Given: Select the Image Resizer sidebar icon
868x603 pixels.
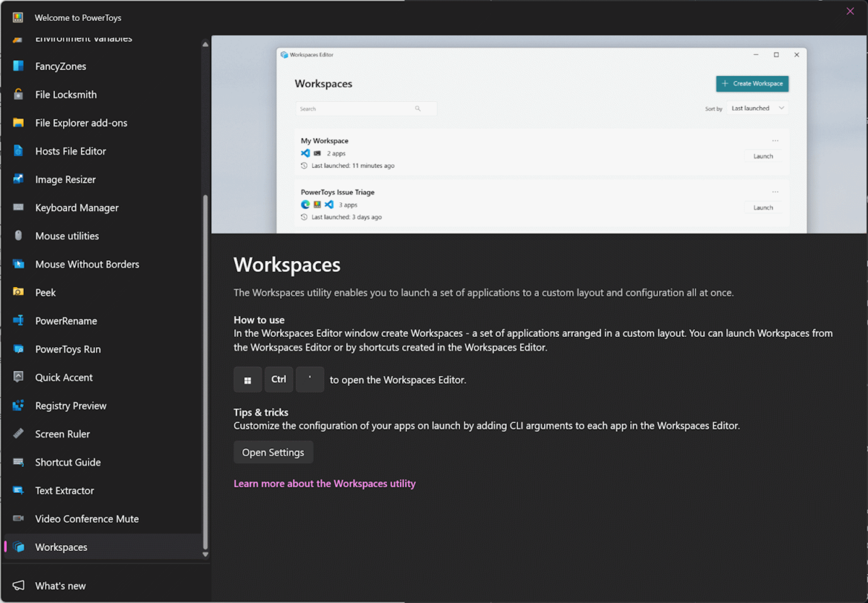Looking at the screenshot, I should coord(19,179).
